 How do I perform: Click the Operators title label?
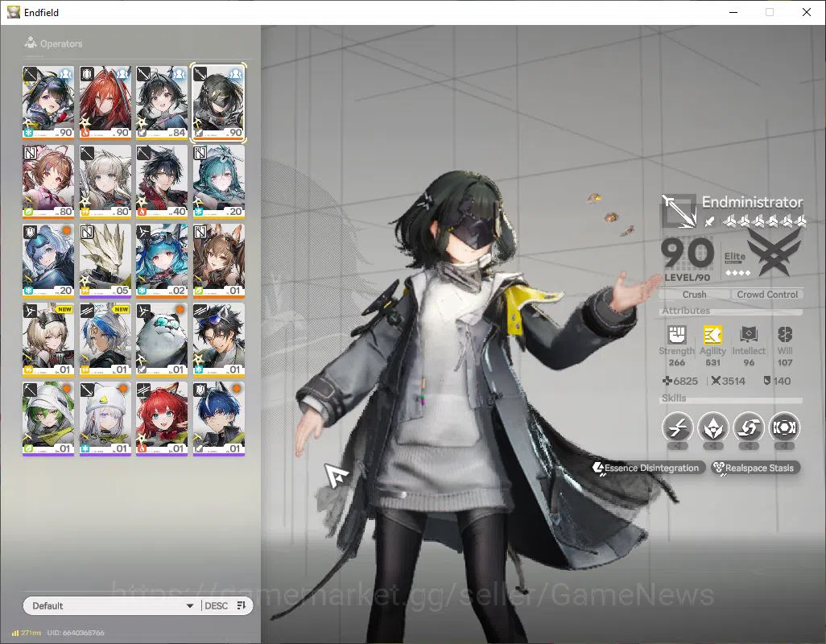tap(61, 43)
